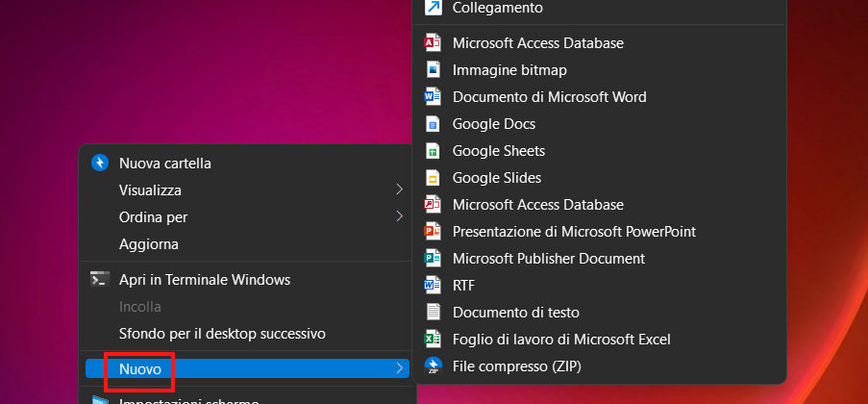Select Sfondo per il desktop successivo
Viewport: 868px width, 404px height.
pyautogui.click(x=222, y=334)
